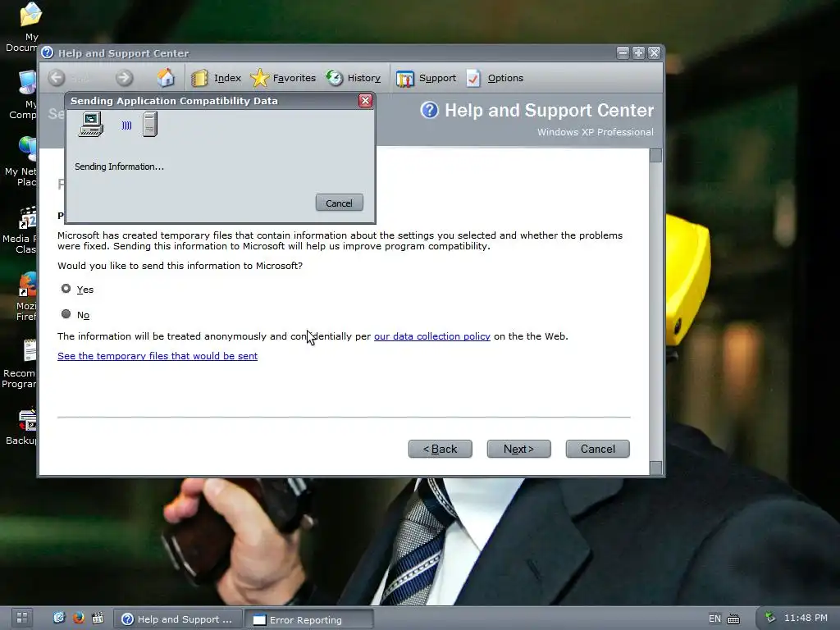Click the < Back wizard button
Screen dimensions: 840x630
441,449
